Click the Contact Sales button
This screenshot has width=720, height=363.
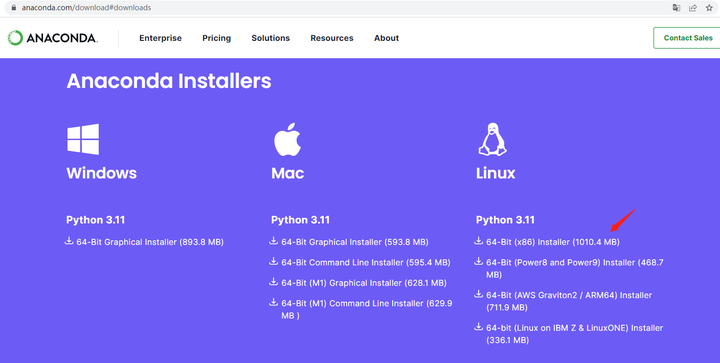687,38
